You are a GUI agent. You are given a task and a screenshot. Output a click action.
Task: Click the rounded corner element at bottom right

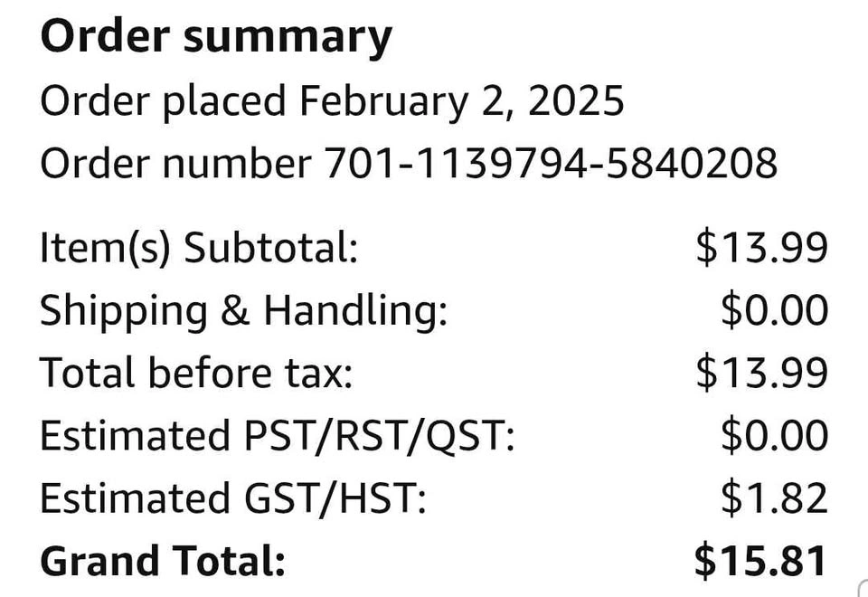(863, 588)
